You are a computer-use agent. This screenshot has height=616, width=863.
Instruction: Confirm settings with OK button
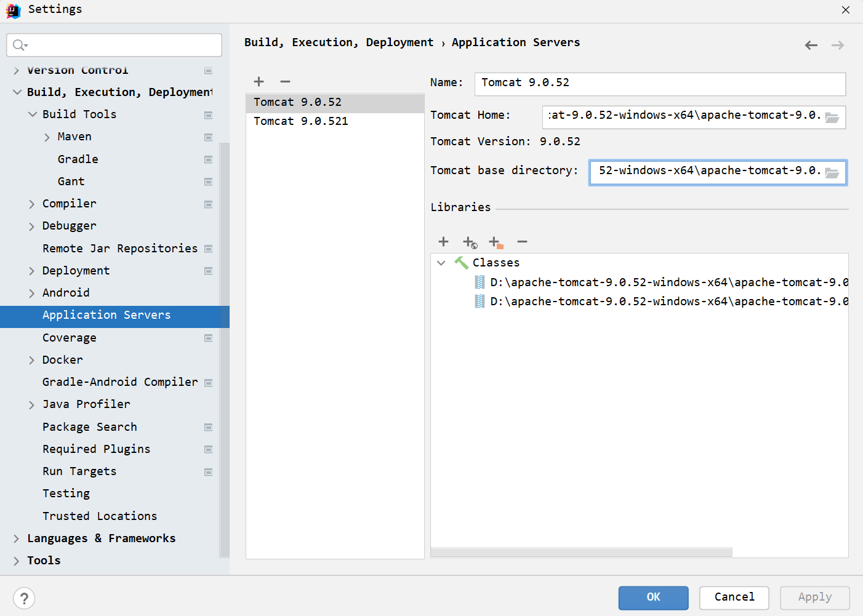[653, 598]
